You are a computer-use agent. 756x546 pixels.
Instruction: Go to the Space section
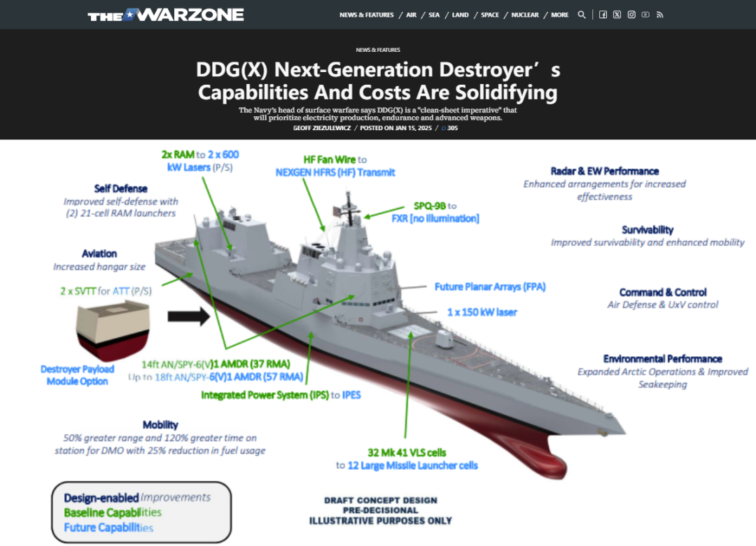click(x=490, y=15)
